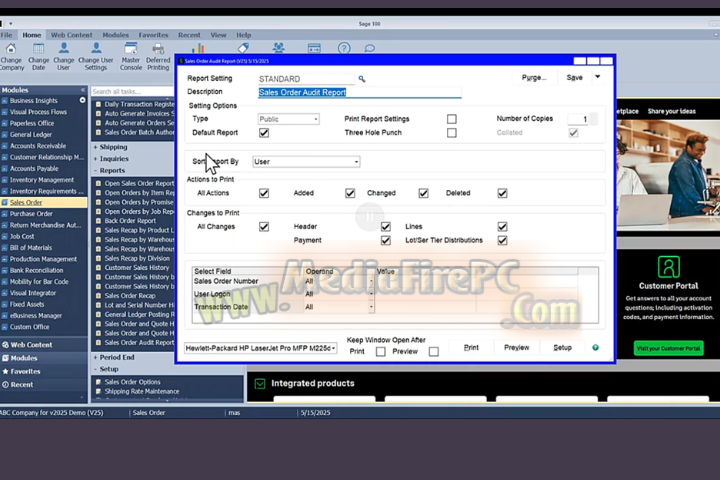Click the Change User icon
The height and width of the screenshot is (480, 720).
click(x=64, y=48)
